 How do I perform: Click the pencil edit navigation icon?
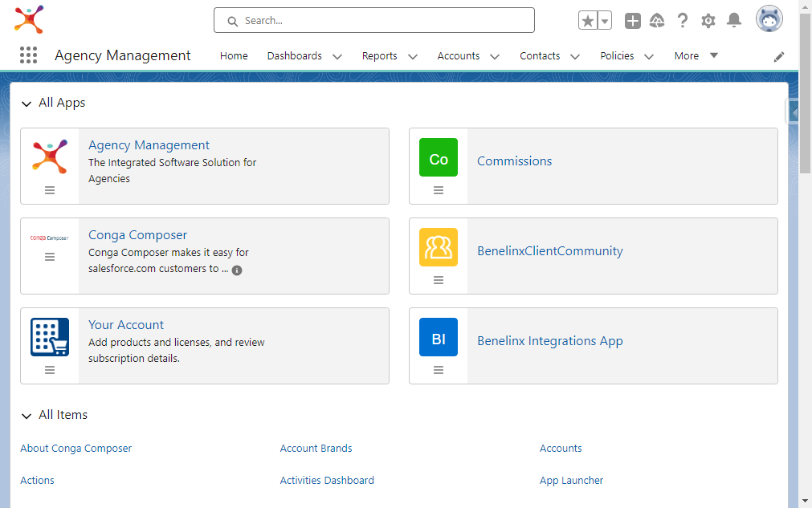pos(779,57)
